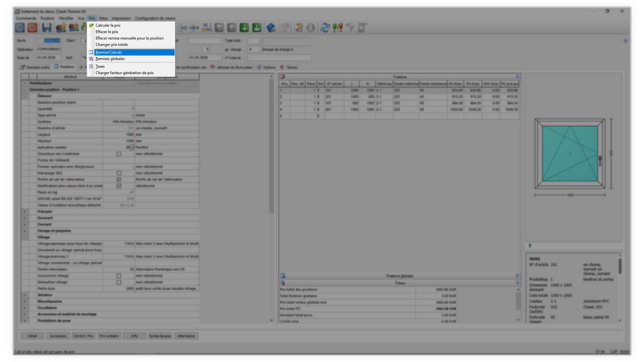
Task: Expand the Ferrage et poignées section
Action: [24, 231]
